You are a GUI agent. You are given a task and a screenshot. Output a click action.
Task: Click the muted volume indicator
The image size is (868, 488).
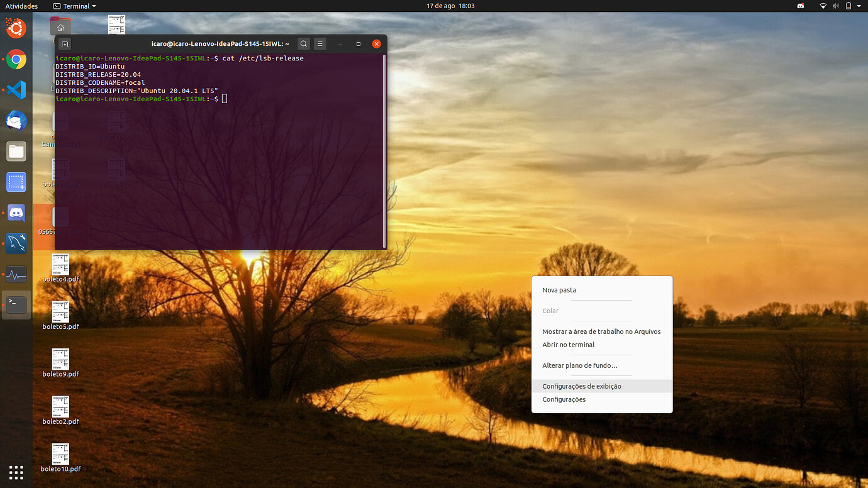tap(836, 6)
